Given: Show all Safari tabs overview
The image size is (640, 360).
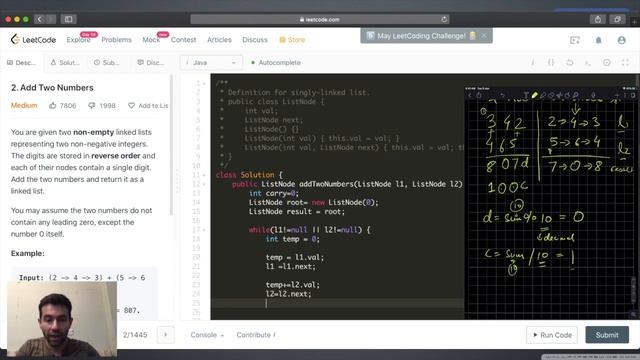Looking at the screenshot, I should coord(617,19).
